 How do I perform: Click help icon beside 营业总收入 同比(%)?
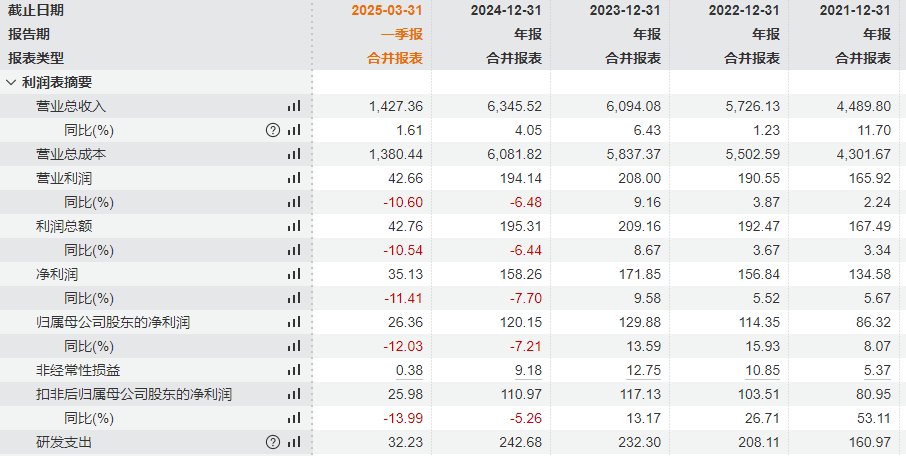pyautogui.click(x=272, y=130)
